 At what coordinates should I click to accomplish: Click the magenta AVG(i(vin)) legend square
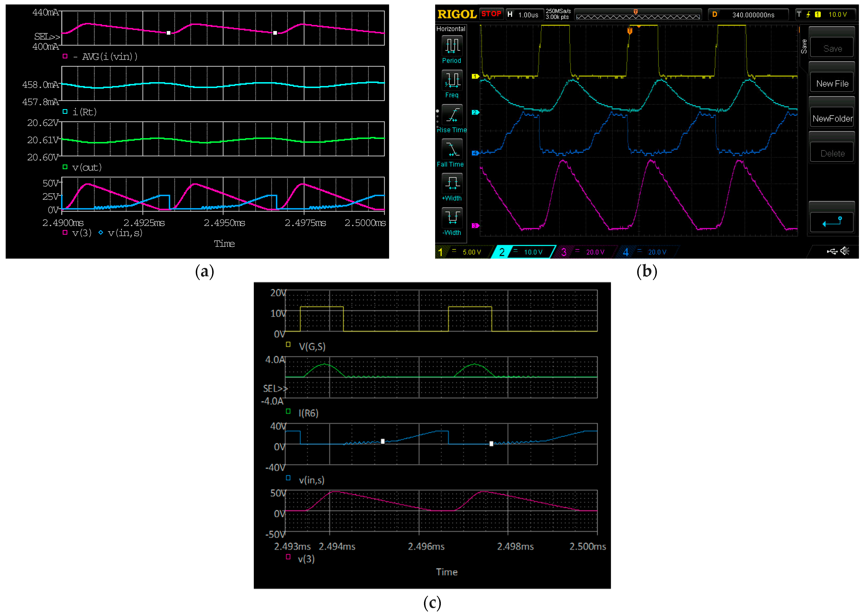click(x=65, y=56)
